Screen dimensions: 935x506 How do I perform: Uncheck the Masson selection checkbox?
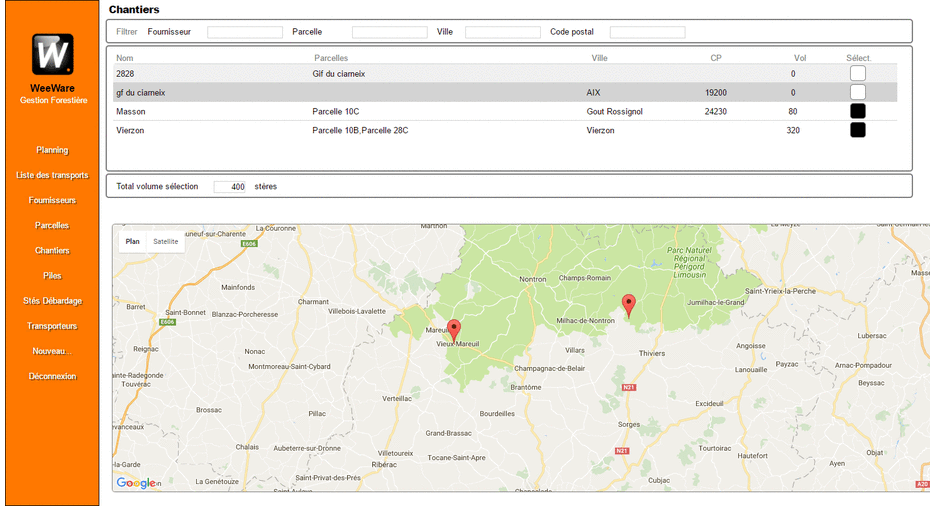(857, 111)
